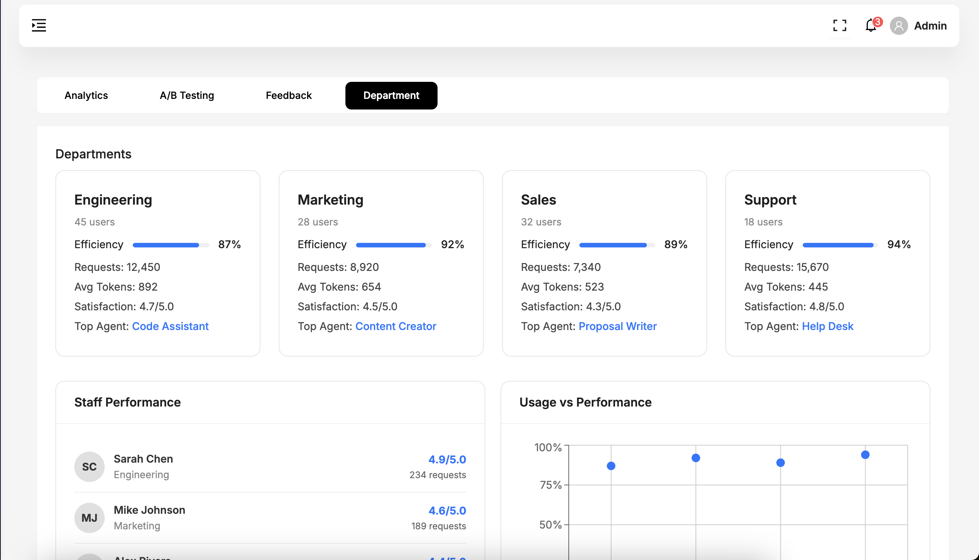Click the active Department tab
The image size is (979, 560).
391,95
